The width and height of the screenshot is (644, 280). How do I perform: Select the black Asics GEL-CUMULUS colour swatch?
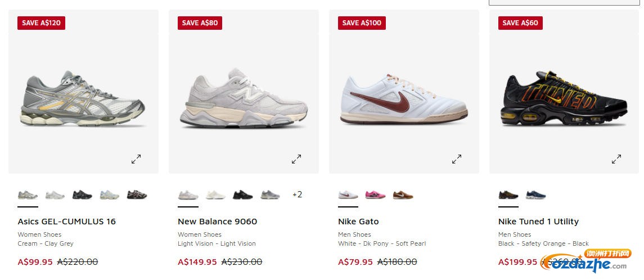click(x=82, y=195)
